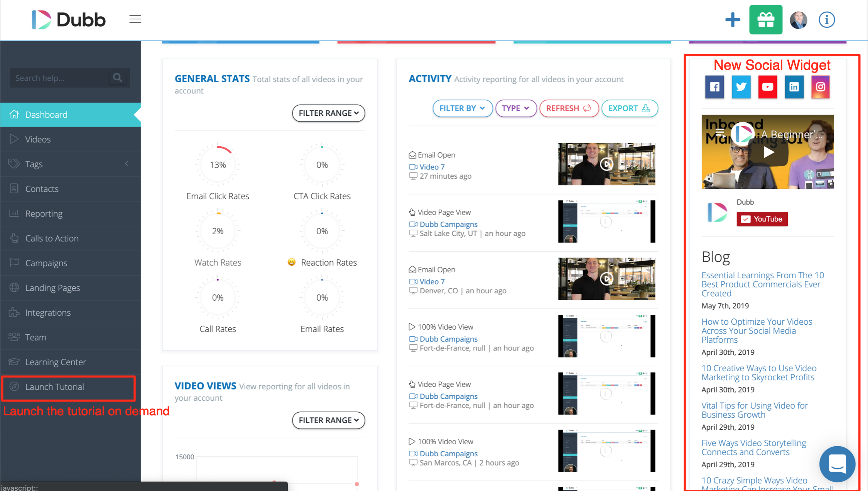Image resolution: width=868 pixels, height=491 pixels.
Task: Click the search magnifier icon
Action: [x=118, y=78]
